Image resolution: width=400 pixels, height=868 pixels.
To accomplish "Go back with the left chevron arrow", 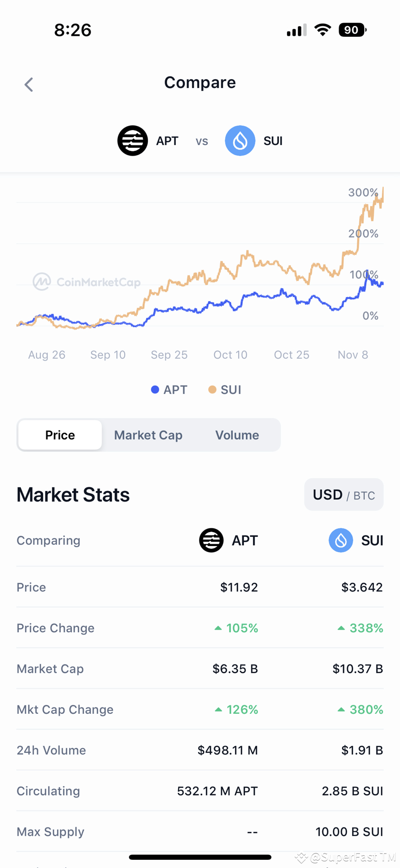I will tap(29, 85).
